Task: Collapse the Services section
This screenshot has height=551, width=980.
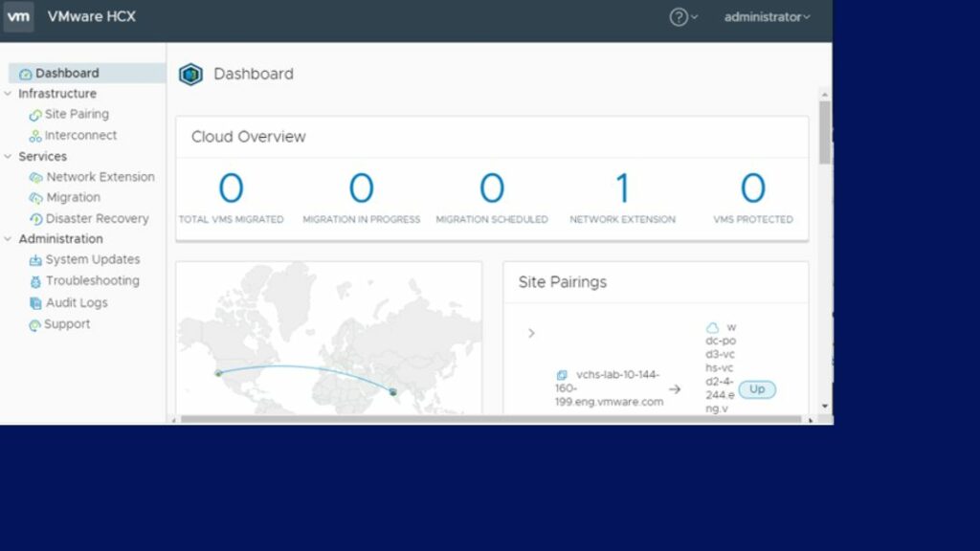Action: coord(8,156)
